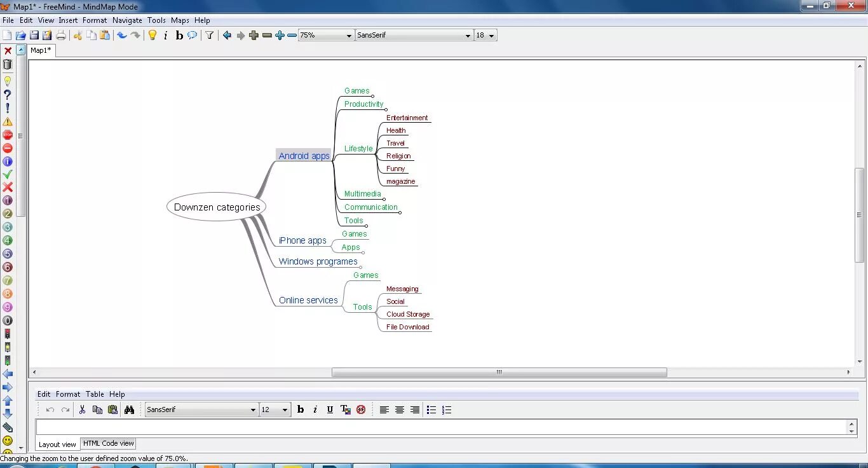Paste node from the main toolbar
The height and width of the screenshot is (468, 868).
point(105,36)
